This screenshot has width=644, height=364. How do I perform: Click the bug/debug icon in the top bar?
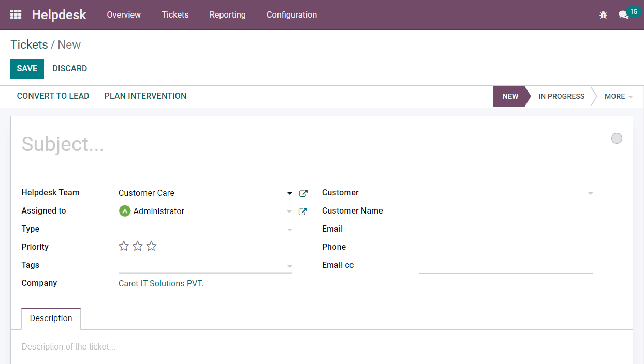coord(603,15)
